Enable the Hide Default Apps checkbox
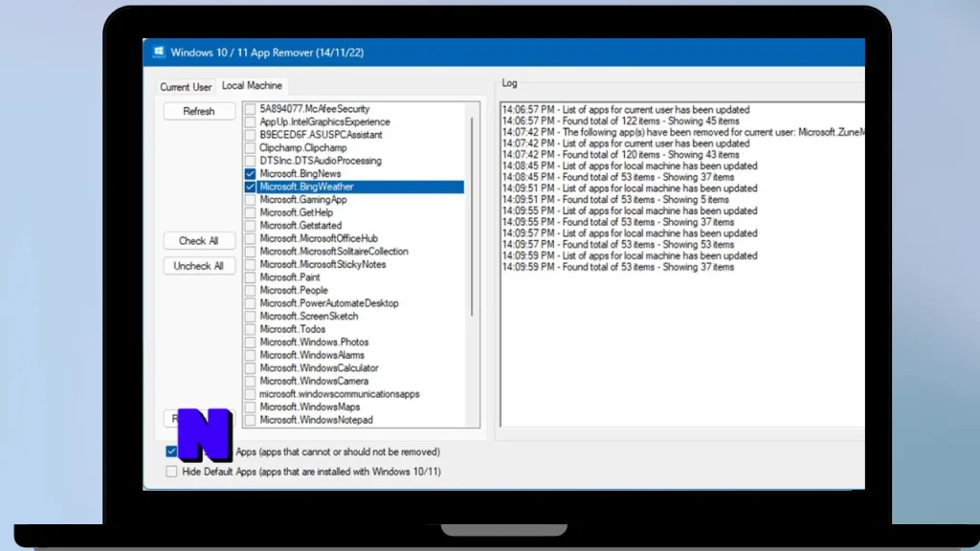The image size is (980, 551). (x=171, y=472)
